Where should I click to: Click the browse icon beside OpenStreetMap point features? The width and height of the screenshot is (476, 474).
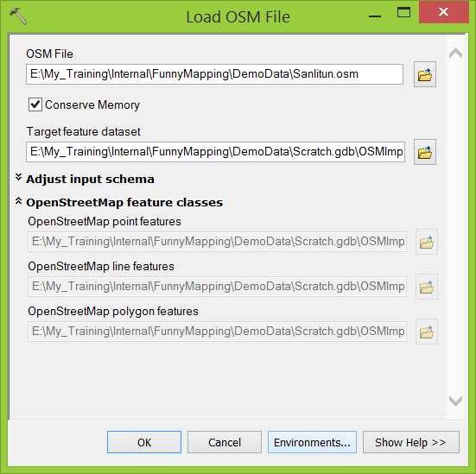click(x=427, y=242)
